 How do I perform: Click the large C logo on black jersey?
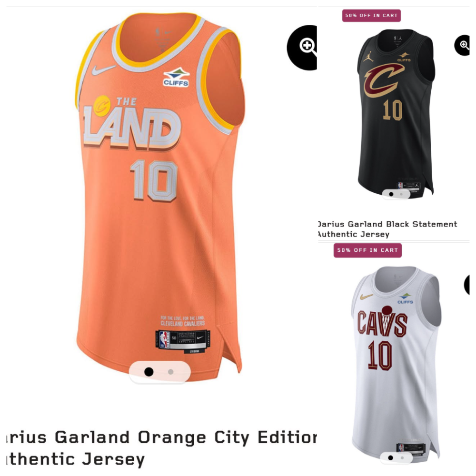pos(384,80)
